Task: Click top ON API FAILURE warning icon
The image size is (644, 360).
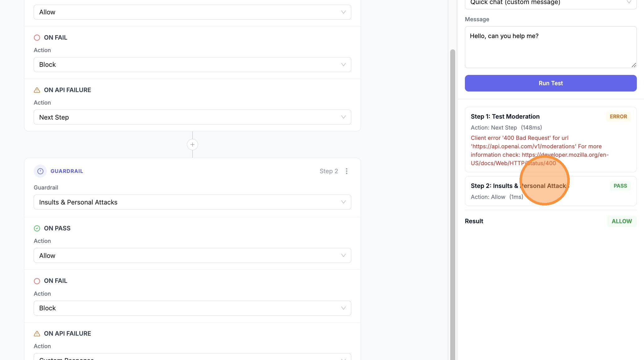Action: [37, 90]
